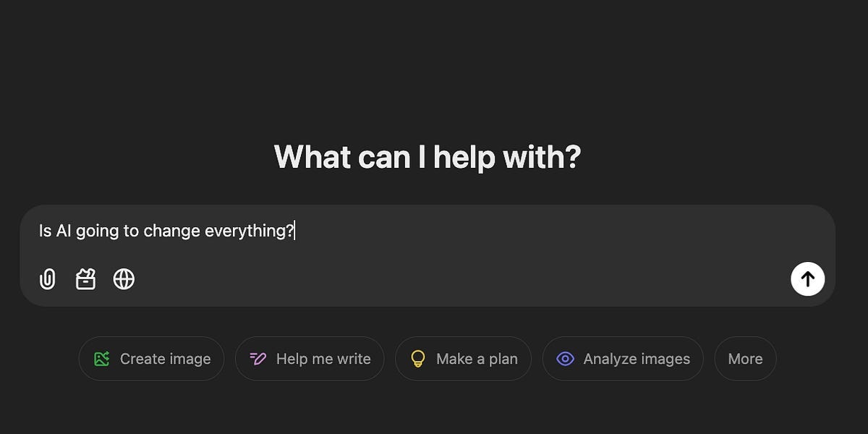The width and height of the screenshot is (868, 434).
Task: Select the "Analyze images" suggestion text
Action: (x=637, y=359)
